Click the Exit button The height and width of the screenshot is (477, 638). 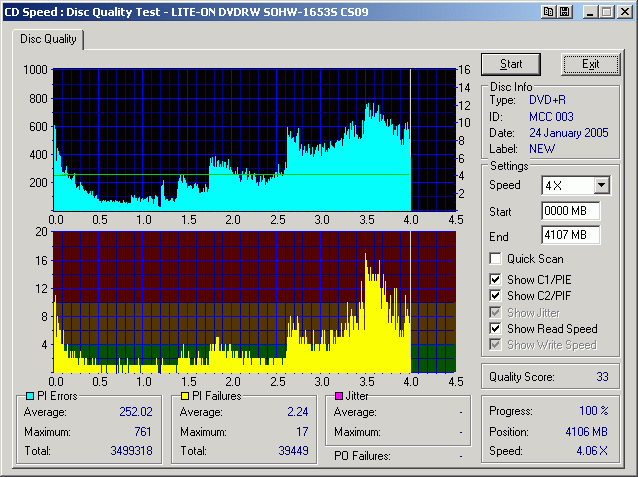coord(590,64)
